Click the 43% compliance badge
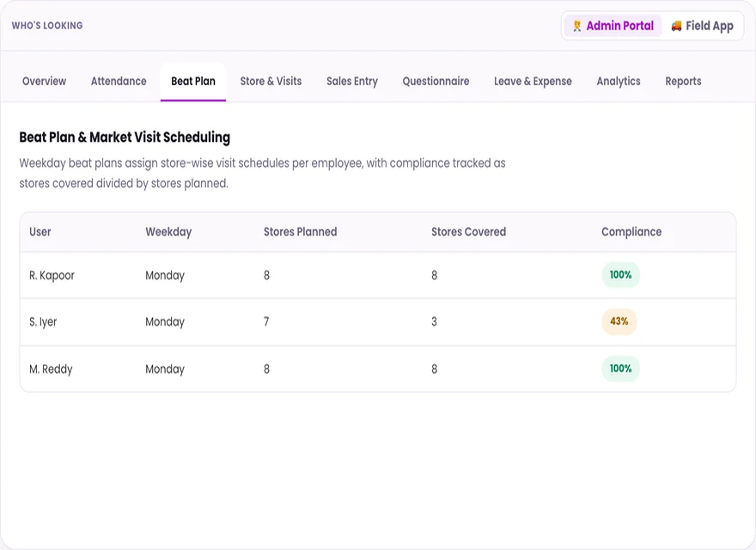Viewport: 756px width, 550px height. point(619,321)
